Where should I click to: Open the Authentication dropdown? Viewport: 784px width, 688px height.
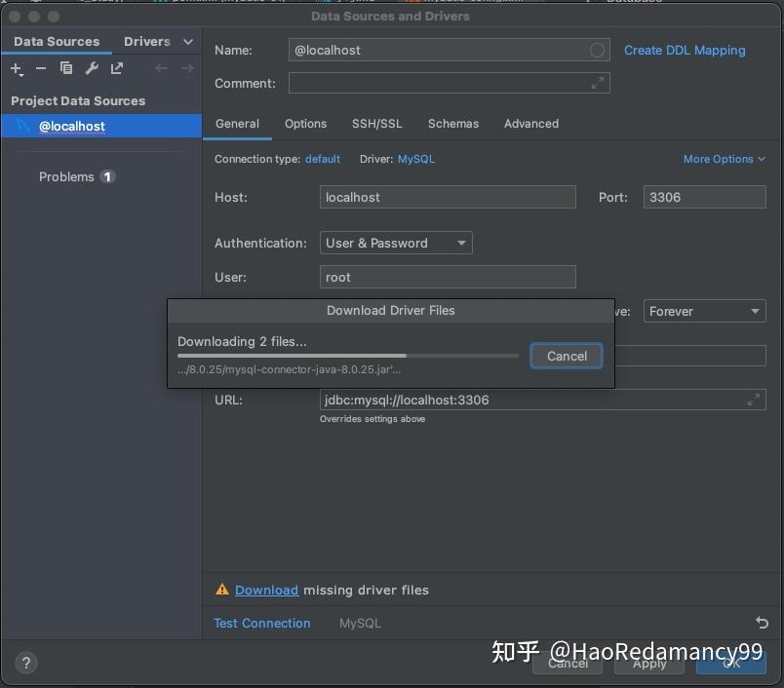[396, 243]
